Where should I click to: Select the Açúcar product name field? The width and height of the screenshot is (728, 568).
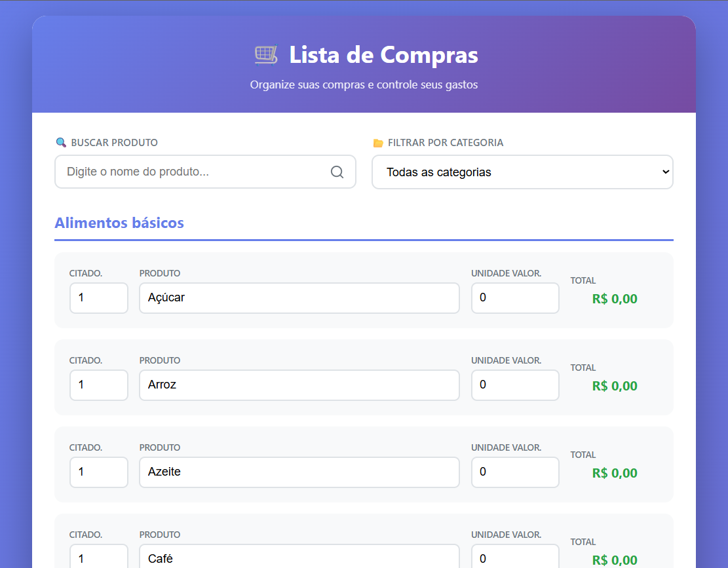299,298
